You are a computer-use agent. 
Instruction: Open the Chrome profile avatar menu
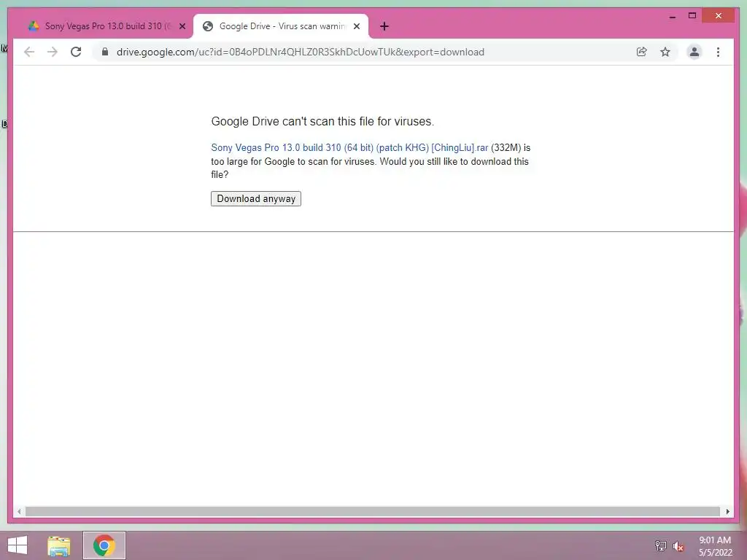click(x=694, y=52)
